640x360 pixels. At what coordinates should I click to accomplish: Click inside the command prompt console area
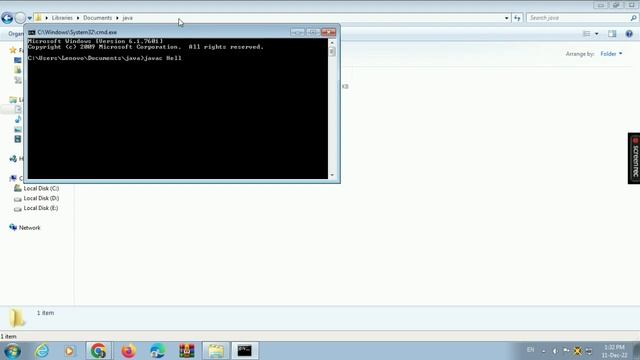[x=178, y=109]
